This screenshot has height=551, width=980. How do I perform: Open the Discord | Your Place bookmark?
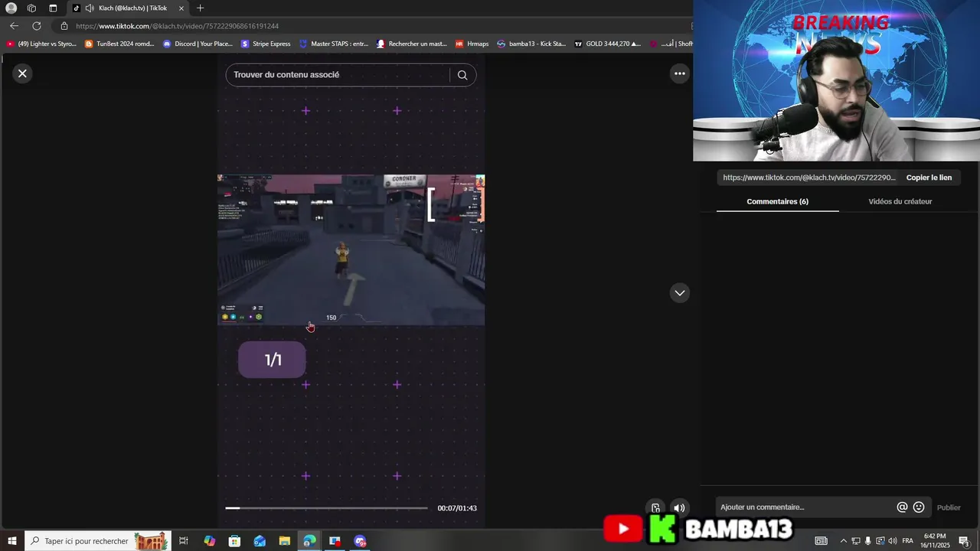pos(198,44)
